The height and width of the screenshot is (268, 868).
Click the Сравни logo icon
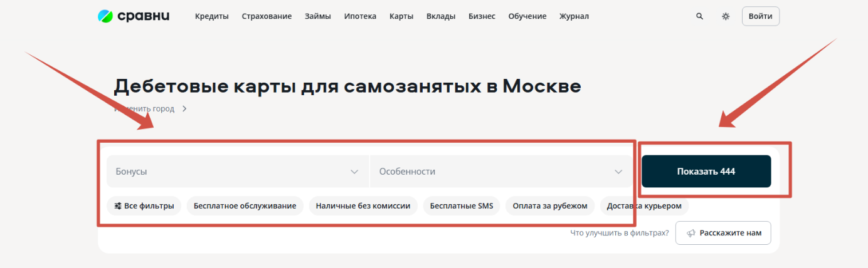pos(105,16)
